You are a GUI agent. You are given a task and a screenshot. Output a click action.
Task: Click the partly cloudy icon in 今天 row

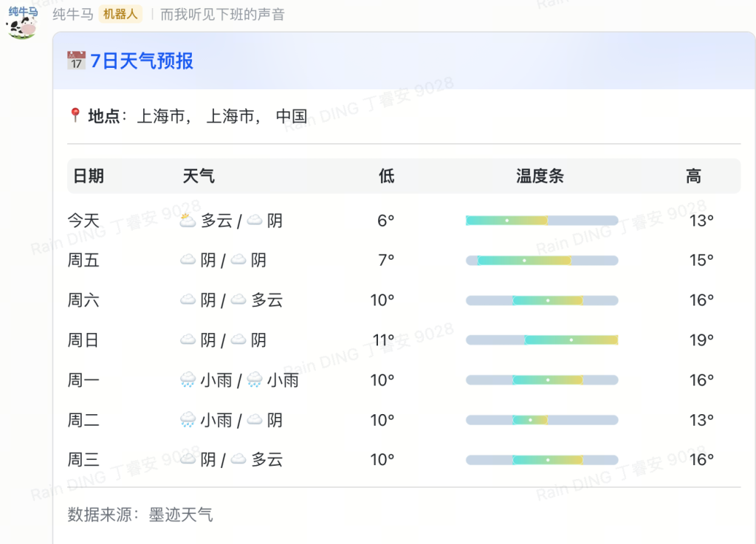[x=188, y=220]
